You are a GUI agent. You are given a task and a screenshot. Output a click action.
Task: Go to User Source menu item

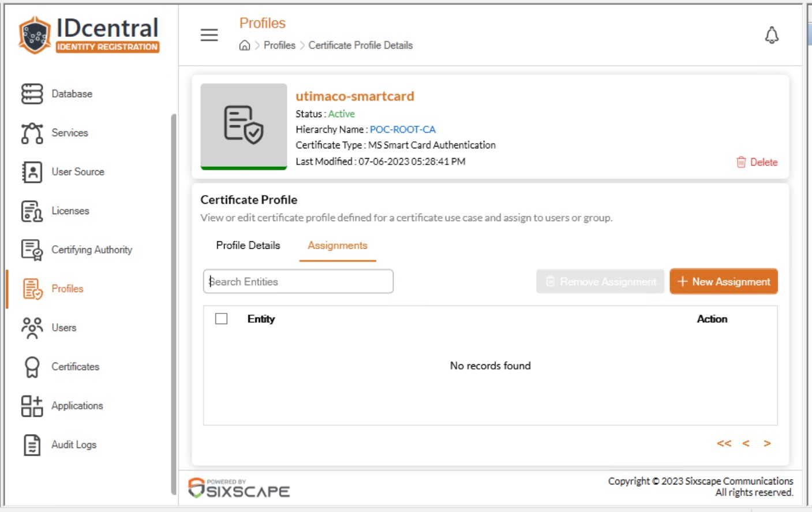pos(78,172)
